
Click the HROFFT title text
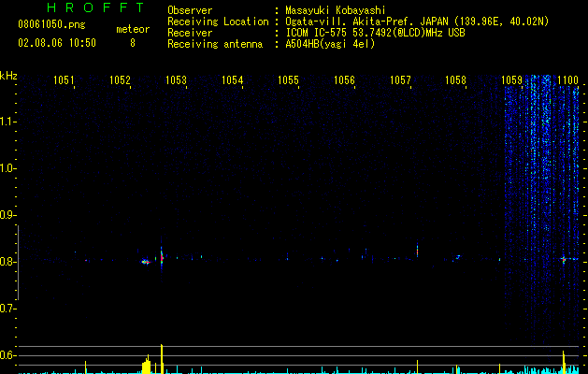point(96,7)
